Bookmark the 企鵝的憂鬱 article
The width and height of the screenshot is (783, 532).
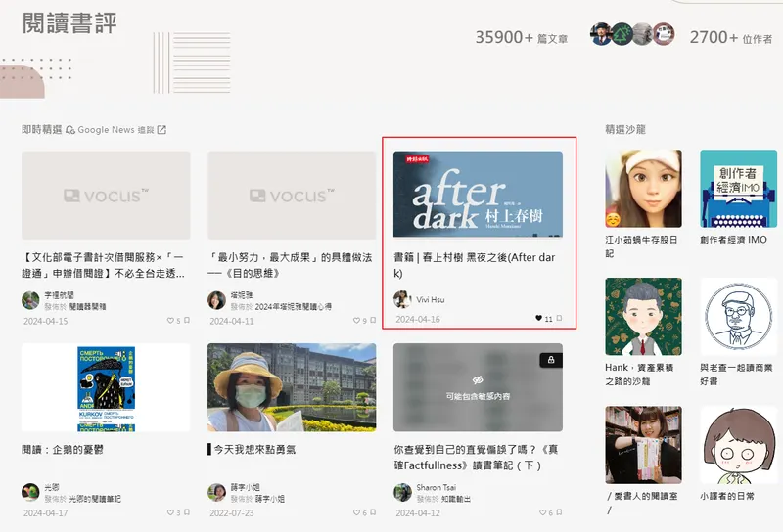point(187,512)
